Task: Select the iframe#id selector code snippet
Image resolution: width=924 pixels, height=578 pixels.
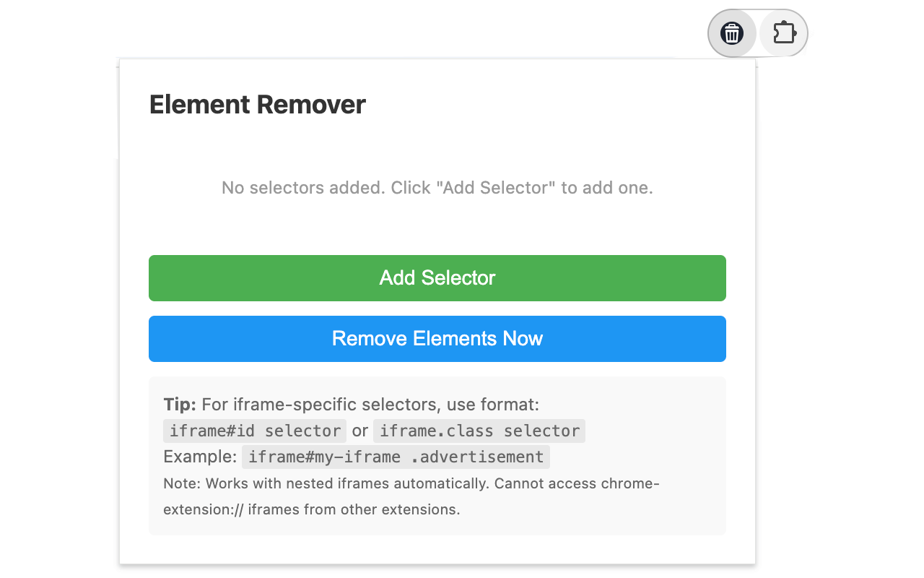Action: [x=254, y=431]
